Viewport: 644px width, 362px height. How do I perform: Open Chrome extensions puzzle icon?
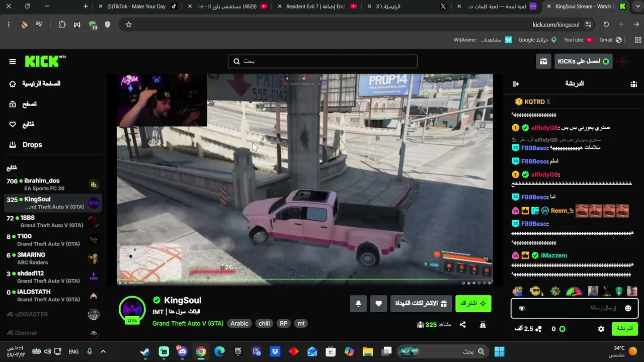point(62,25)
